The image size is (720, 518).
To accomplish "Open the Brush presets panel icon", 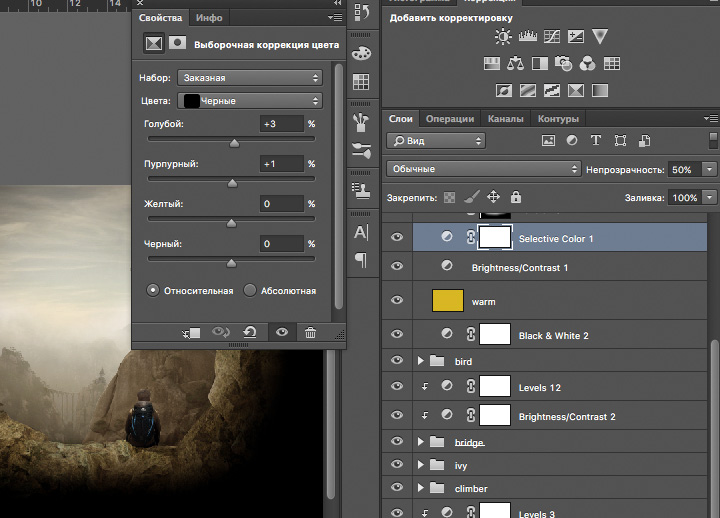I will point(361,123).
